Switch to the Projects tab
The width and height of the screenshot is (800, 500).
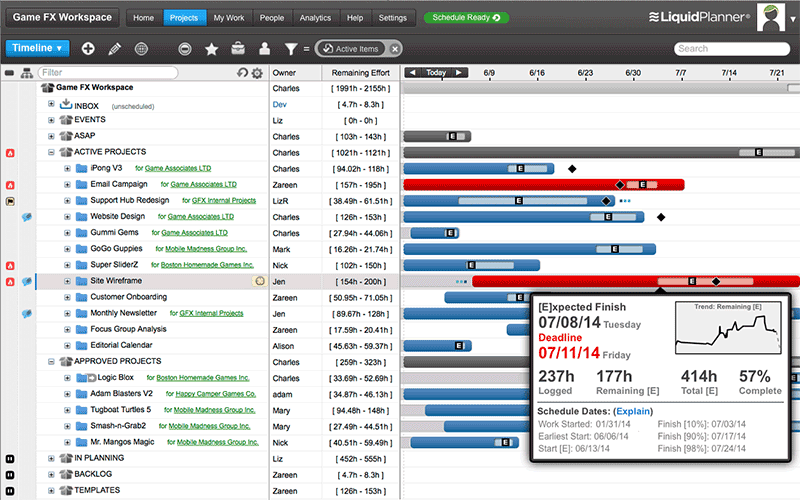click(x=184, y=18)
